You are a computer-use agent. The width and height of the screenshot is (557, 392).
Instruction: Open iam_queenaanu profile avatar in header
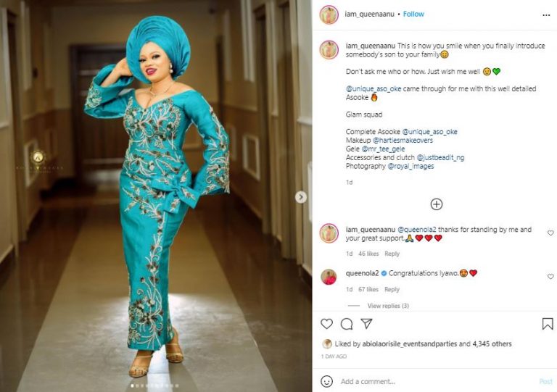point(329,14)
